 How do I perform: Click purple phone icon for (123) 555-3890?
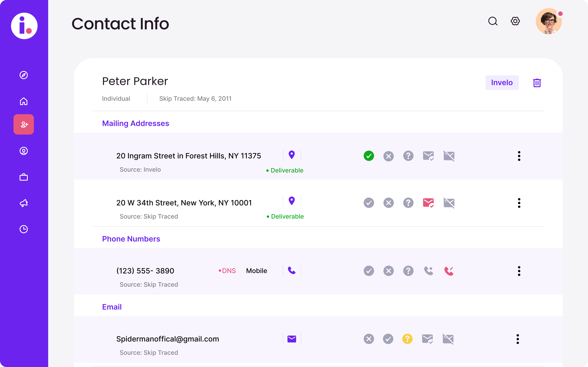292,270
